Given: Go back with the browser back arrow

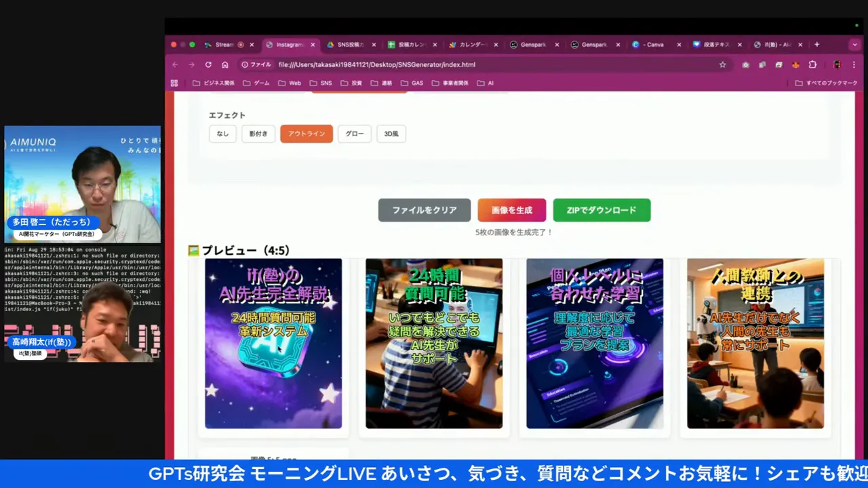Looking at the screenshot, I should 175,64.
